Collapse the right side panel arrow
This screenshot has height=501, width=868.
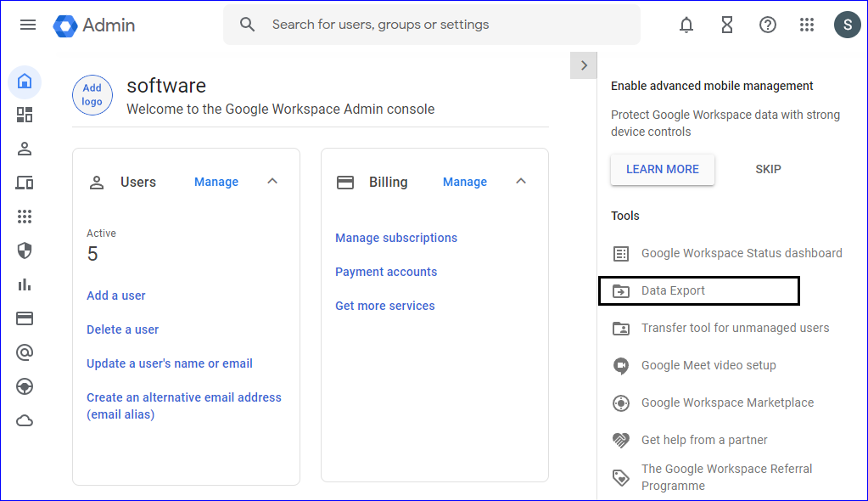(584, 65)
